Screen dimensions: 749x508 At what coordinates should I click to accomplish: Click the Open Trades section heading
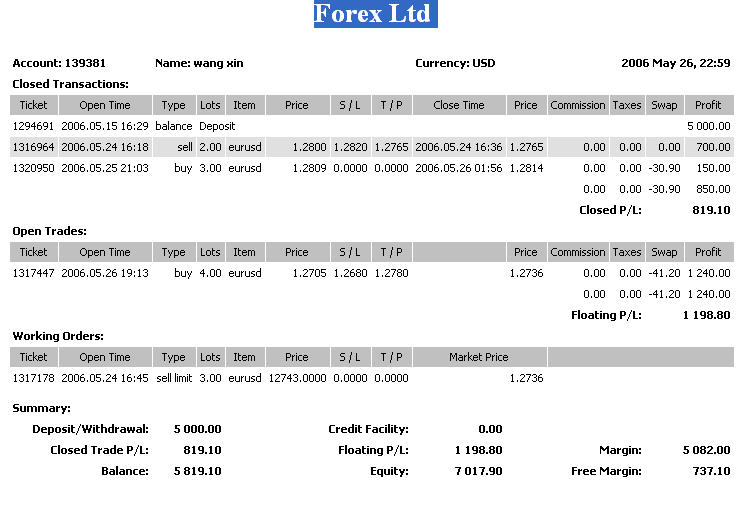click(x=49, y=231)
